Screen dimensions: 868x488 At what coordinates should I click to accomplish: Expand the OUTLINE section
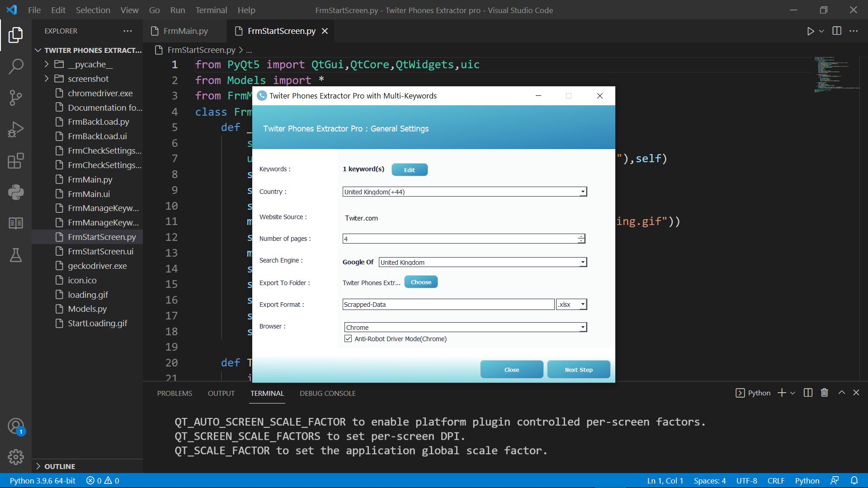[x=38, y=466]
